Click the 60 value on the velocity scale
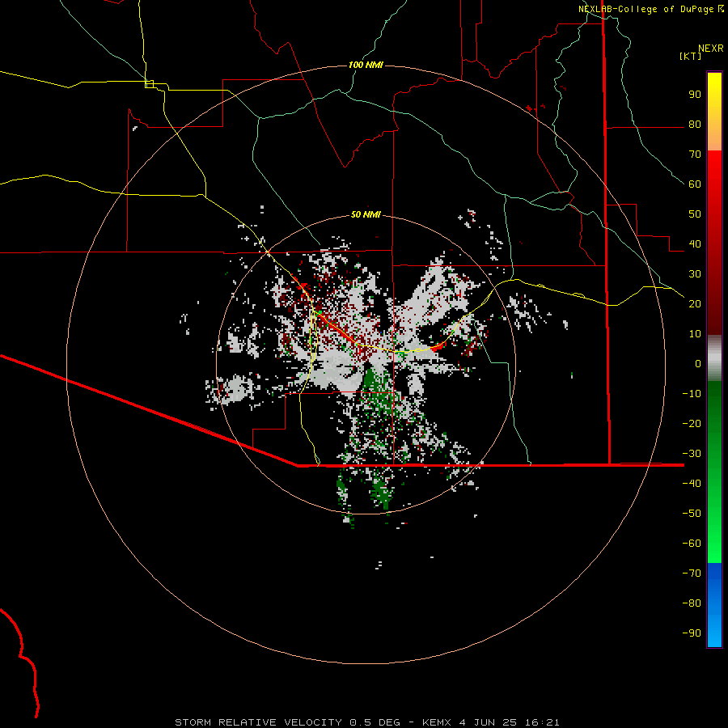 (695, 184)
